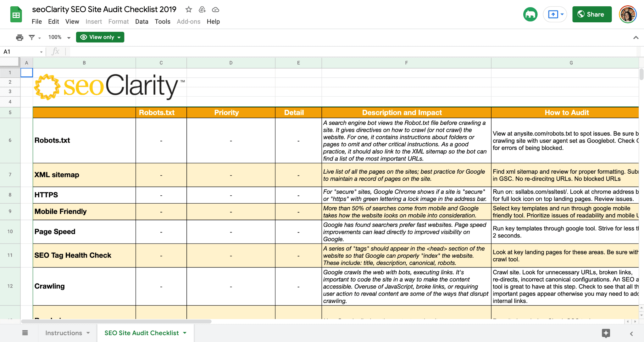Screen dimensions: 644x342
Task: Click the A1 name box field
Action: point(20,52)
